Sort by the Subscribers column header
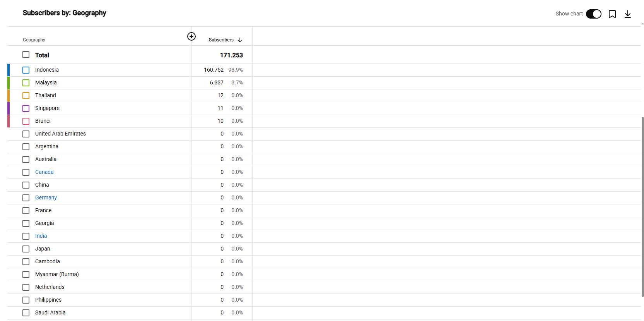 coord(221,40)
